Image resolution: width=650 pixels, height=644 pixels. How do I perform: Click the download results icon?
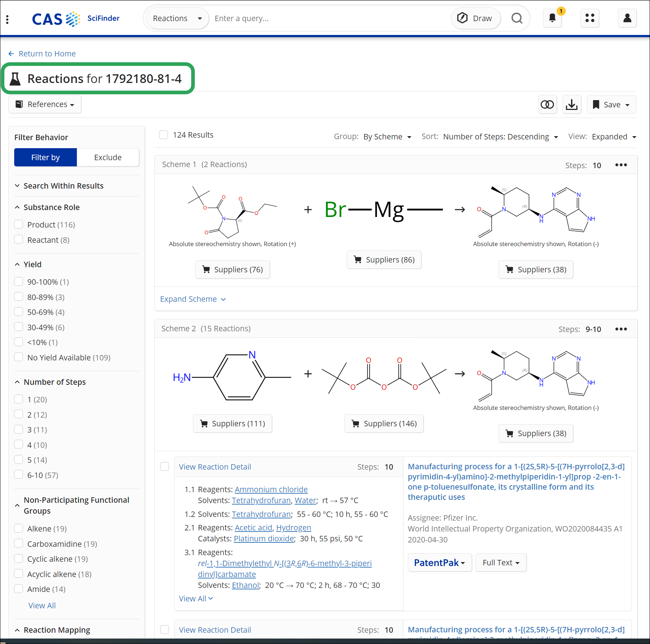[x=572, y=105]
